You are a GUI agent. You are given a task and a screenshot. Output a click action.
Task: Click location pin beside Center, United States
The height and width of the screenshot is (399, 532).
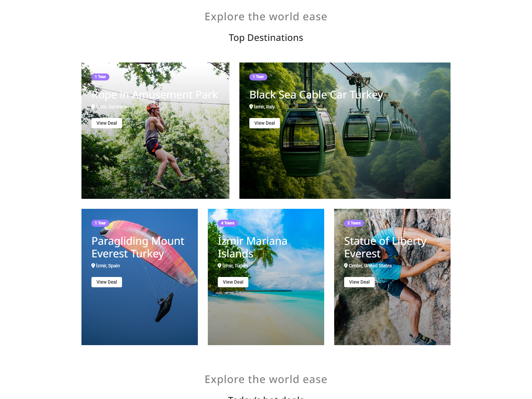pos(346,266)
